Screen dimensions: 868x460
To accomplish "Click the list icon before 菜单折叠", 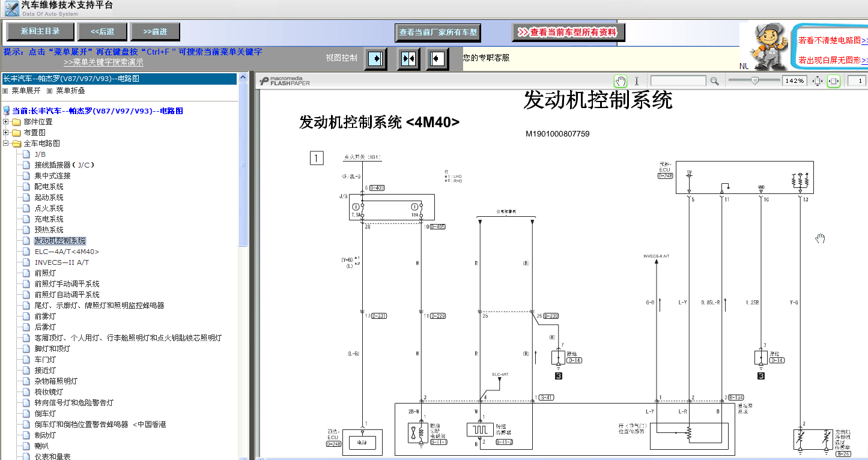I will pyautogui.click(x=50, y=91).
